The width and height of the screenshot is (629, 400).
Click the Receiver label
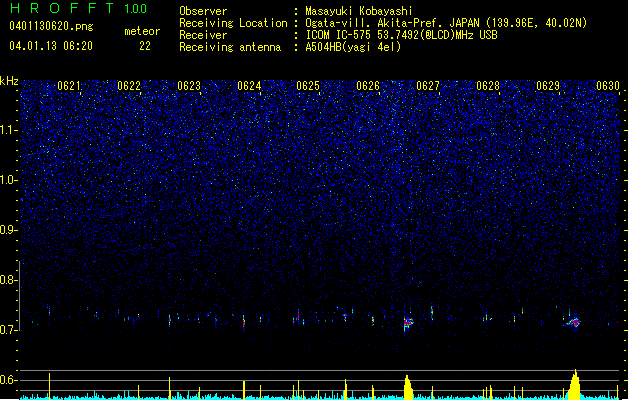pos(203,35)
